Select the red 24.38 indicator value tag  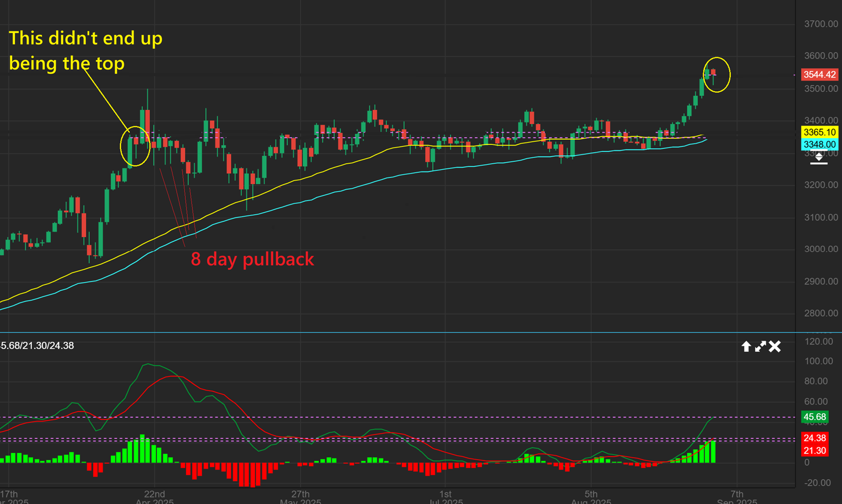814,438
